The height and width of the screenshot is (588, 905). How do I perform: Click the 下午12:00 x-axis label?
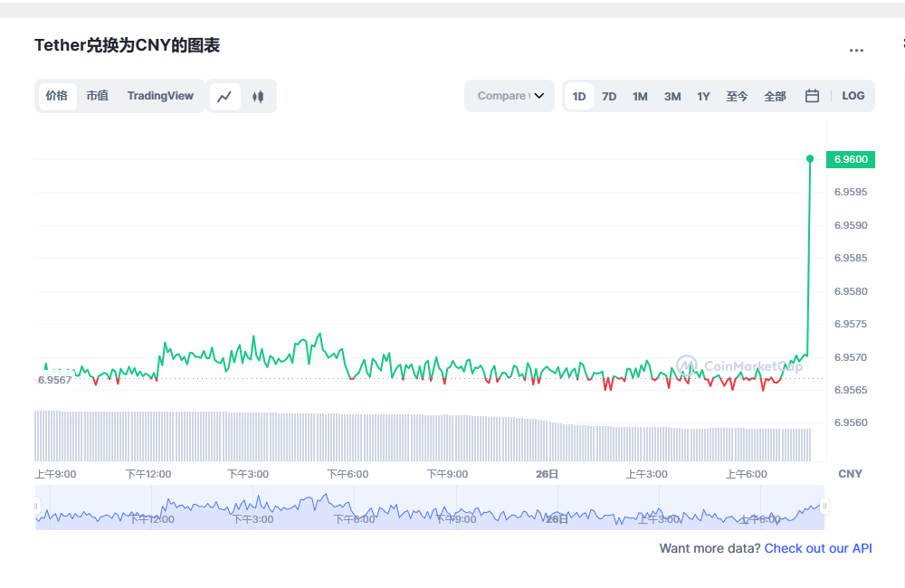pos(148,474)
